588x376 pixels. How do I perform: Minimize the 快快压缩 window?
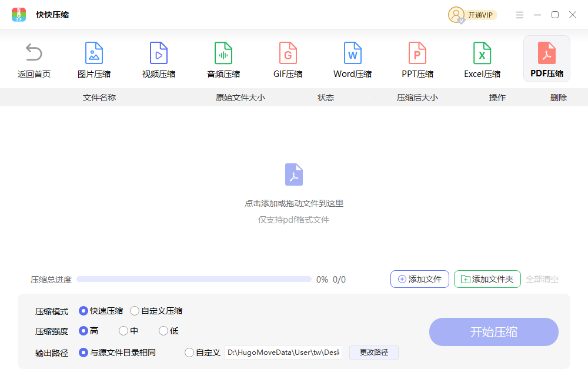(x=537, y=15)
